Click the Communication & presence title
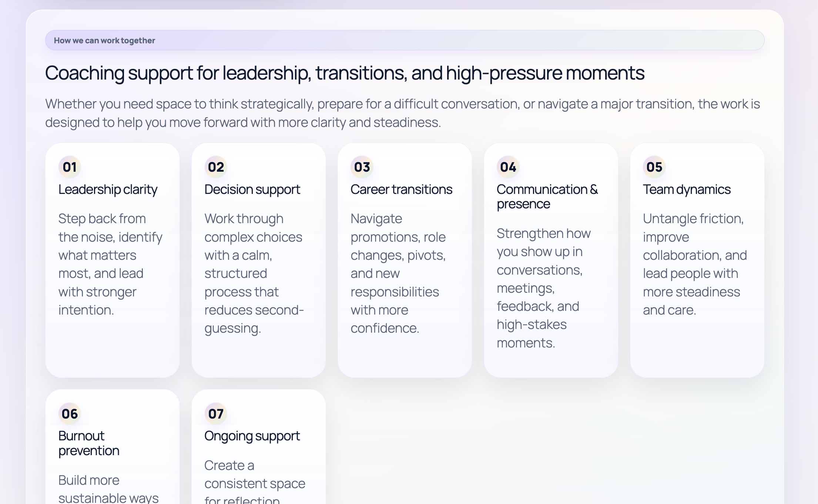Screen dimensions: 818x504 click(547, 196)
